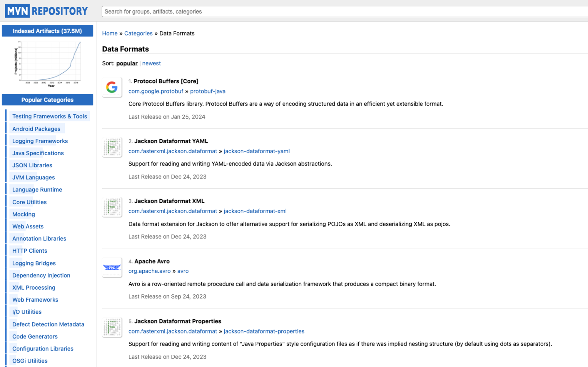
Task: Open the jackson-dataformat-properties artifact link
Action: point(264,331)
